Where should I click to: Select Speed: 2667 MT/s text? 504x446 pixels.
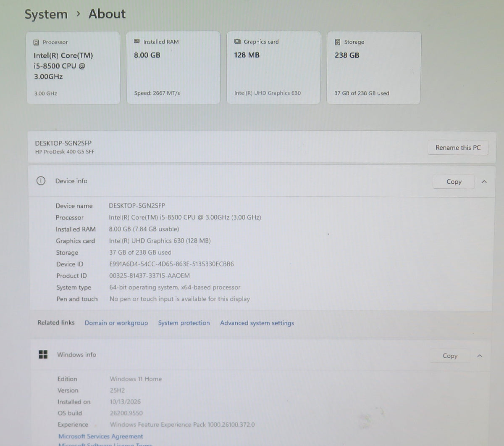pos(157,93)
